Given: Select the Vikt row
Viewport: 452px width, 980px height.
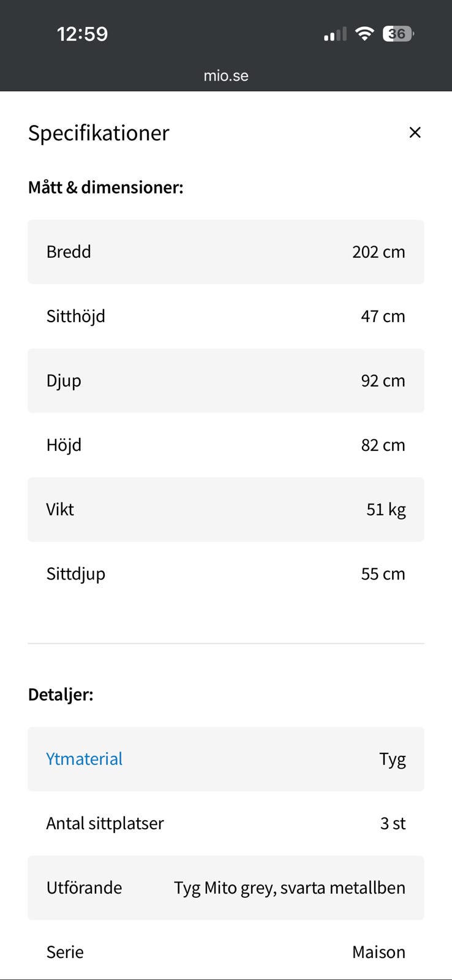Looking at the screenshot, I should pyautogui.click(x=226, y=509).
